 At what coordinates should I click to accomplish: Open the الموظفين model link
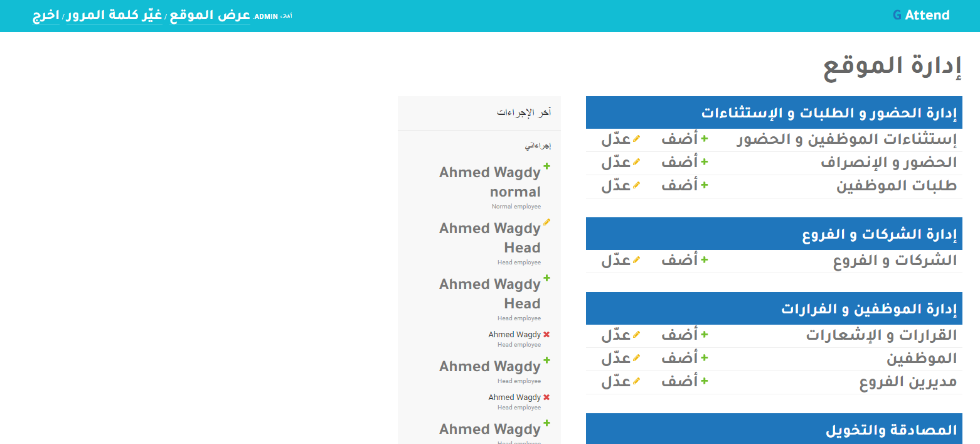pyautogui.click(x=922, y=359)
